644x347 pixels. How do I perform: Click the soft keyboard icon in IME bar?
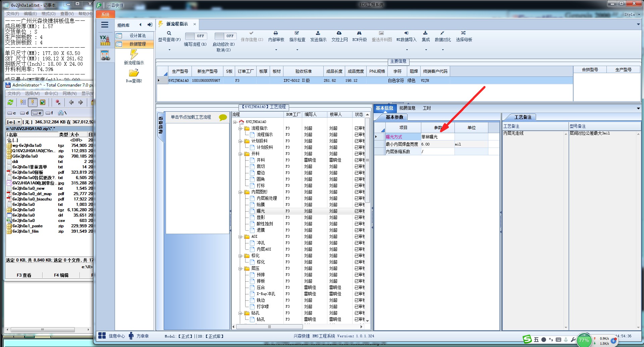click(558, 340)
